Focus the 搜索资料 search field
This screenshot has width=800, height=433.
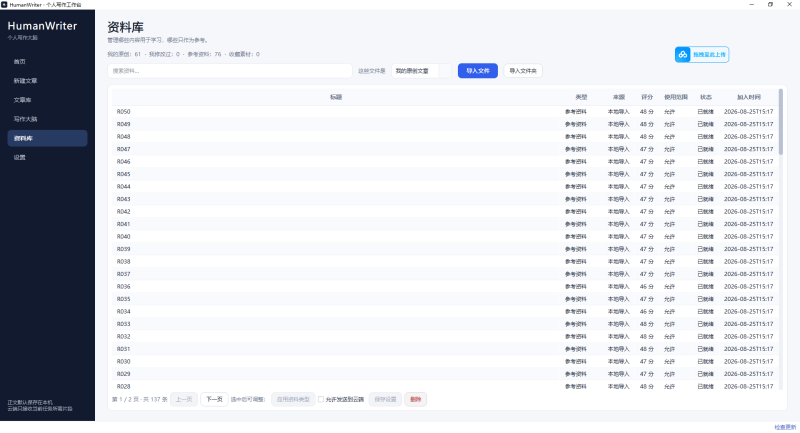pos(230,71)
